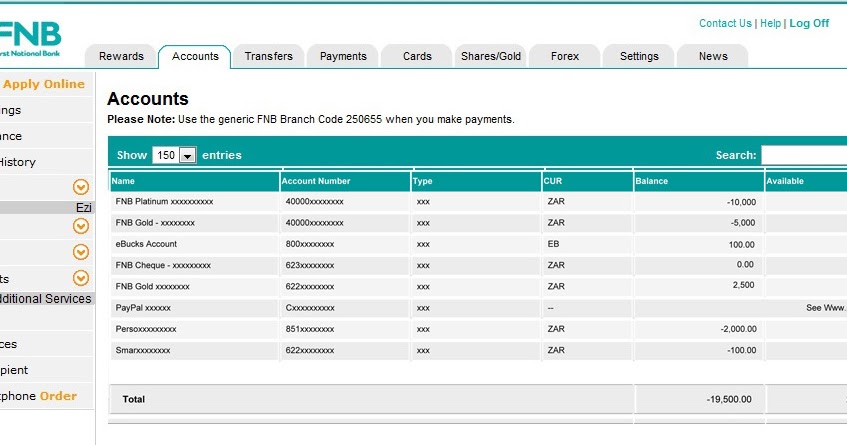Sort by the CUR column header
Image resolution: width=847 pixels, height=445 pixels.
(x=587, y=181)
